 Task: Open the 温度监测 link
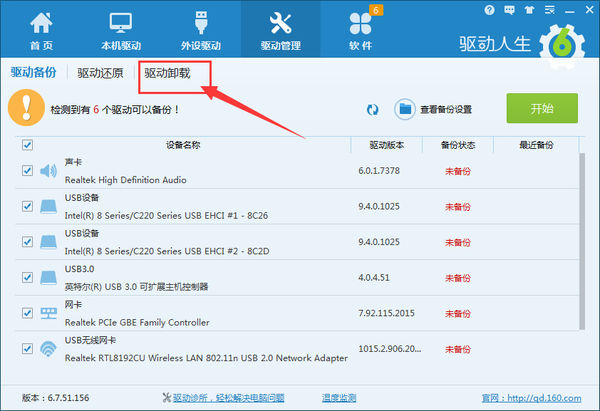(x=339, y=398)
